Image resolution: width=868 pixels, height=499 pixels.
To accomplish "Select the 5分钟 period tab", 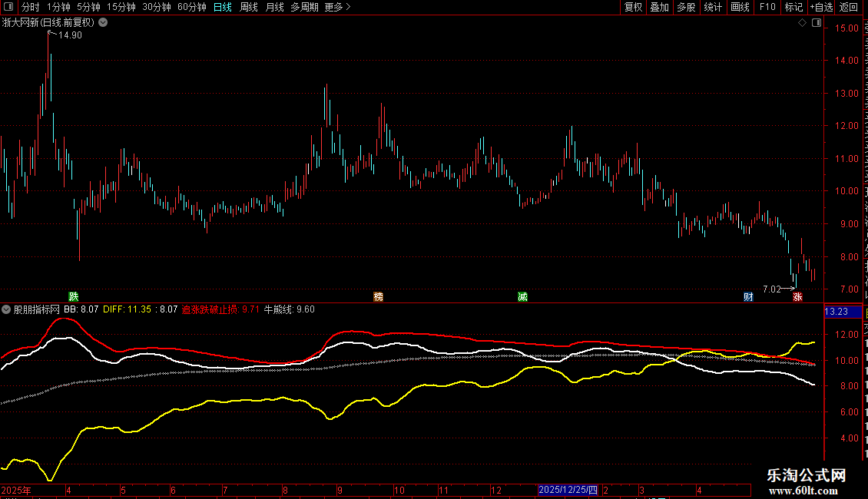I will click(88, 7).
